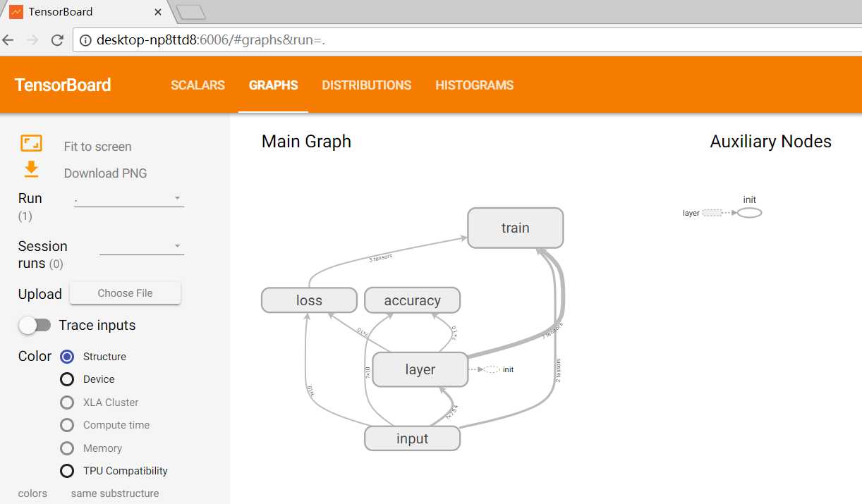Open the Session runs dropdown
Viewport: 862px width, 504px height.
tap(142, 247)
